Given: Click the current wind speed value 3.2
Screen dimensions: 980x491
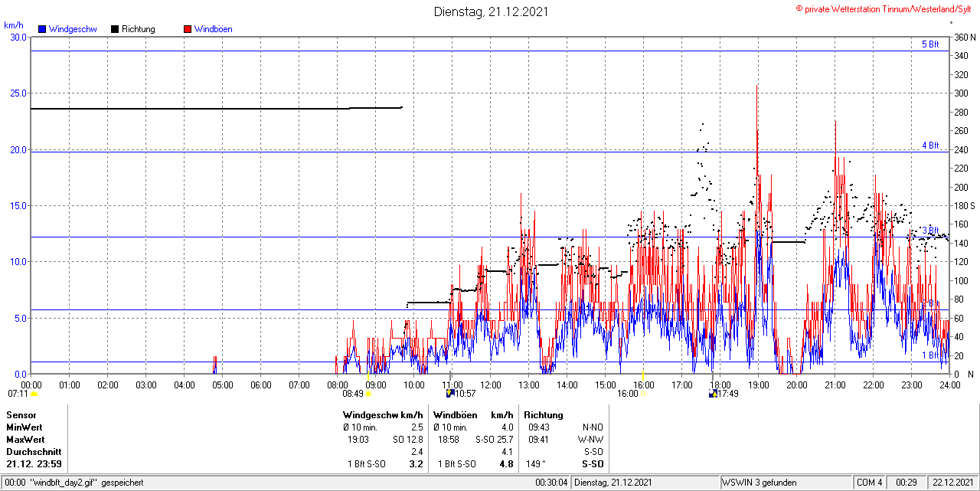Looking at the screenshot, I should (416, 464).
